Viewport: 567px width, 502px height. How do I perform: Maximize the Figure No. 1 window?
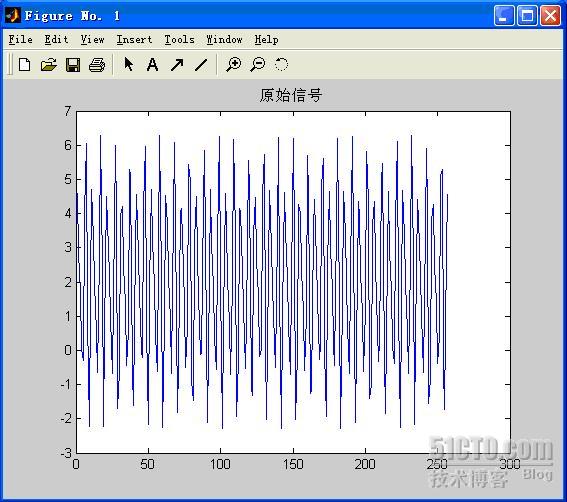[x=527, y=16]
